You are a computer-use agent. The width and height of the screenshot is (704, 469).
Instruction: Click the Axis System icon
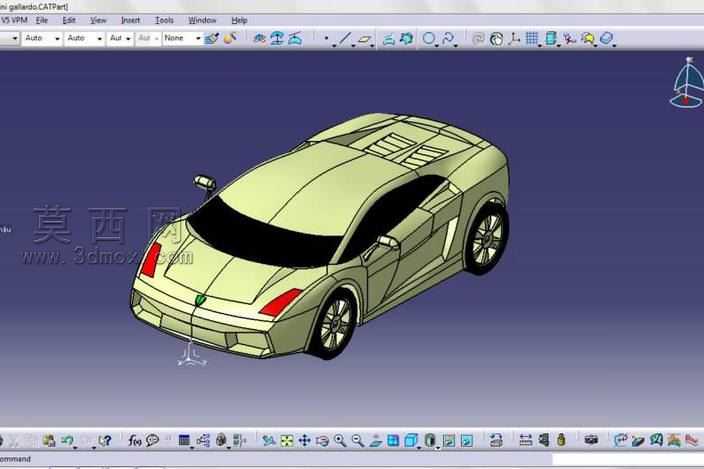[x=514, y=39]
